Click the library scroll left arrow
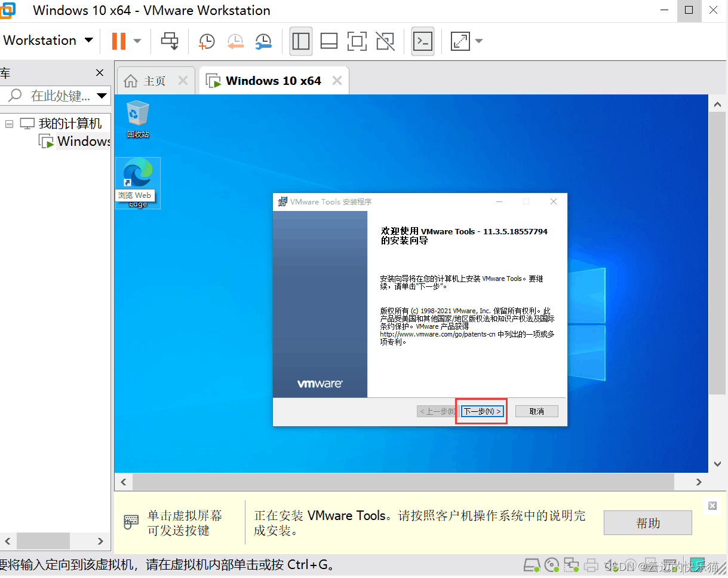 (8, 541)
